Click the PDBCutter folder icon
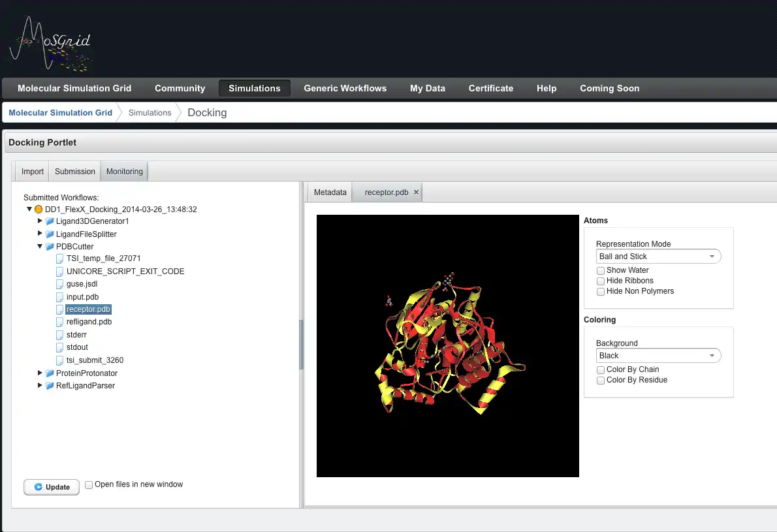 50,246
